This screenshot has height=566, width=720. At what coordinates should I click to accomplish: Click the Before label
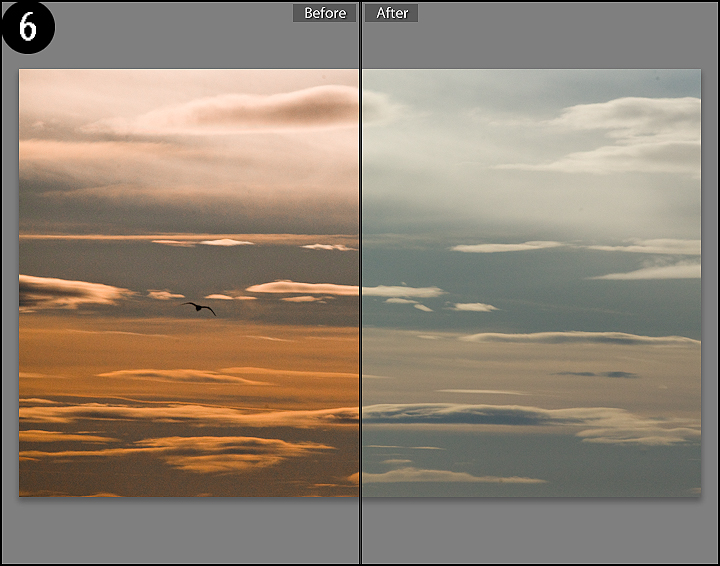pyautogui.click(x=325, y=13)
